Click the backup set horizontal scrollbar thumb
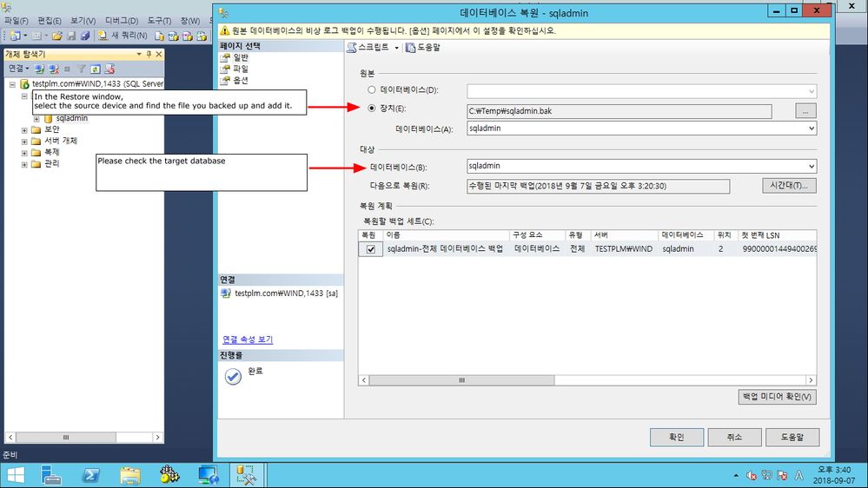This screenshot has height=488, width=868. [461, 380]
